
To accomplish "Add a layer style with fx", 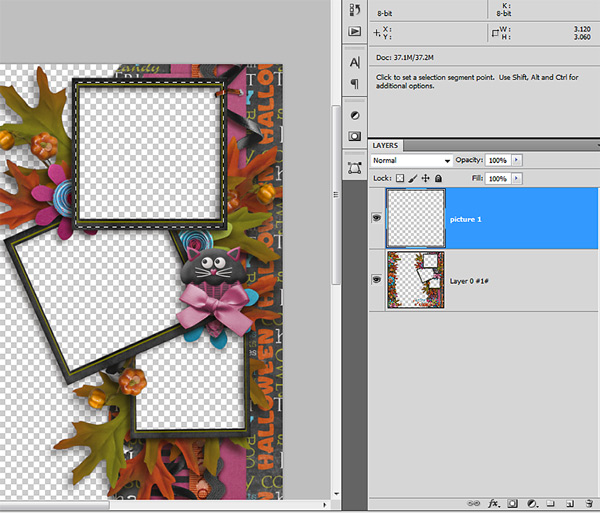I will tap(494, 503).
